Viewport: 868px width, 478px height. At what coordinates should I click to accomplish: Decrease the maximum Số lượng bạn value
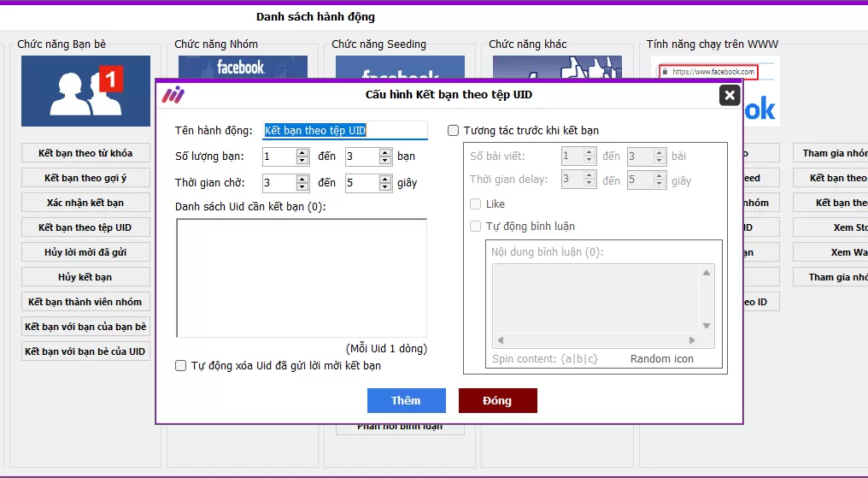coord(385,161)
